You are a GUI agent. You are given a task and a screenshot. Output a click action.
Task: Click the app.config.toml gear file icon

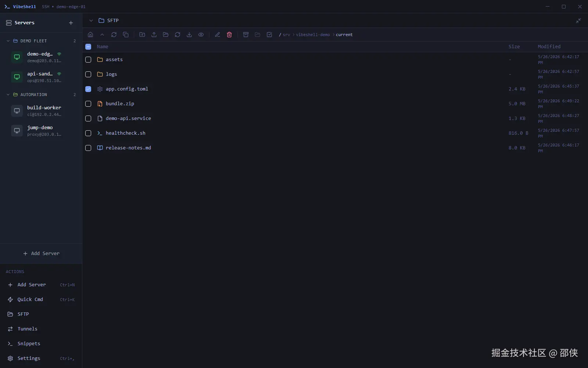[x=100, y=89]
